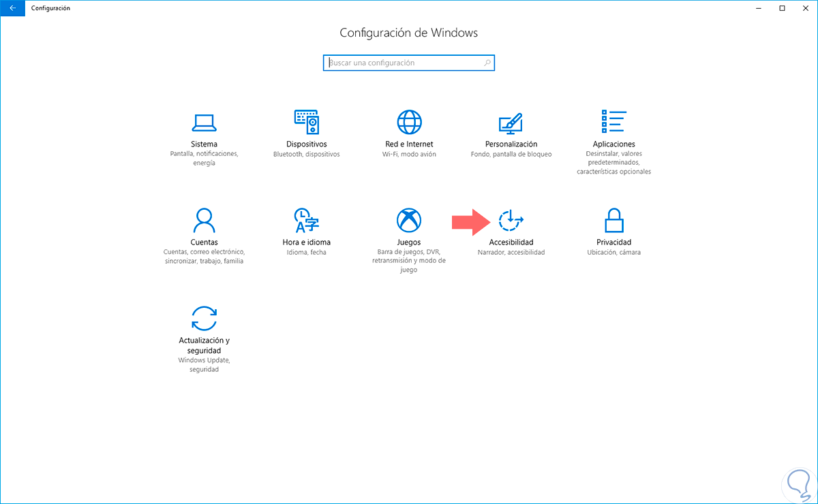Click the 'Hora e idioma' label
This screenshot has height=504, width=818.
coord(307,242)
